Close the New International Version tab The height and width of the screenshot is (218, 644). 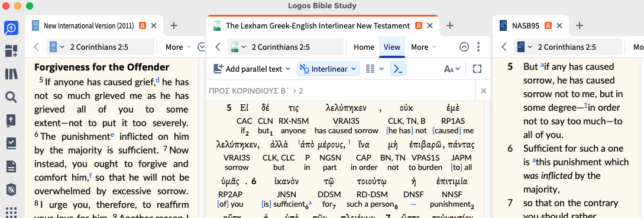pos(154,25)
